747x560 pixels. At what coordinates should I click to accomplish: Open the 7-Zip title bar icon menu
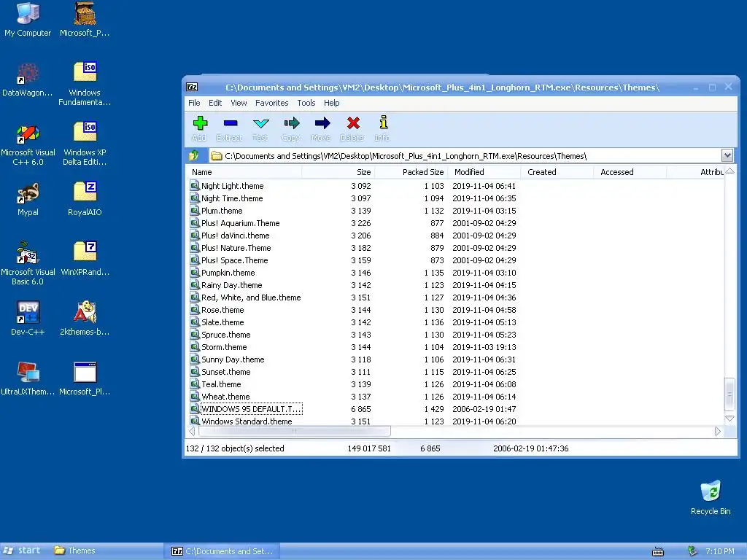click(192, 87)
